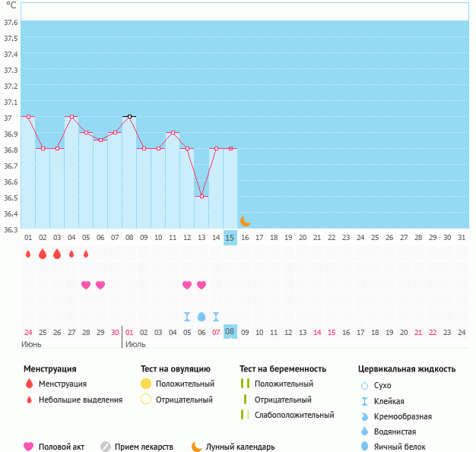Image resolution: width=476 pixels, height=452 pixels.
Task: Click the pink heart under cycle day 06
Action: click(100, 285)
